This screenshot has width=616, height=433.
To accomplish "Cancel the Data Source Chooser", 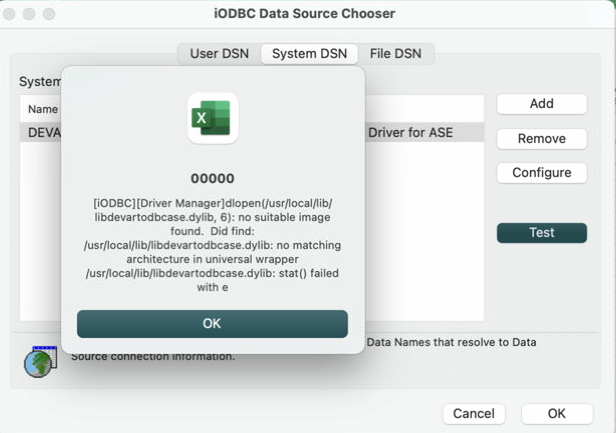I will 474,414.
